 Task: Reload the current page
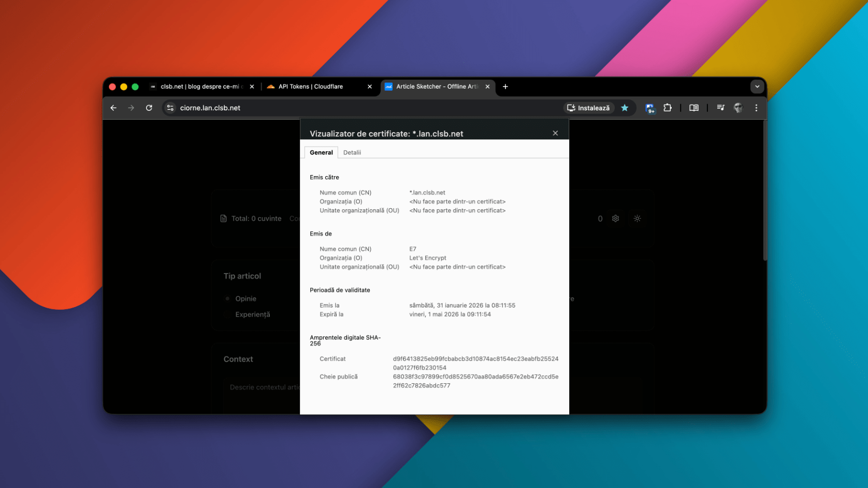[x=149, y=108]
